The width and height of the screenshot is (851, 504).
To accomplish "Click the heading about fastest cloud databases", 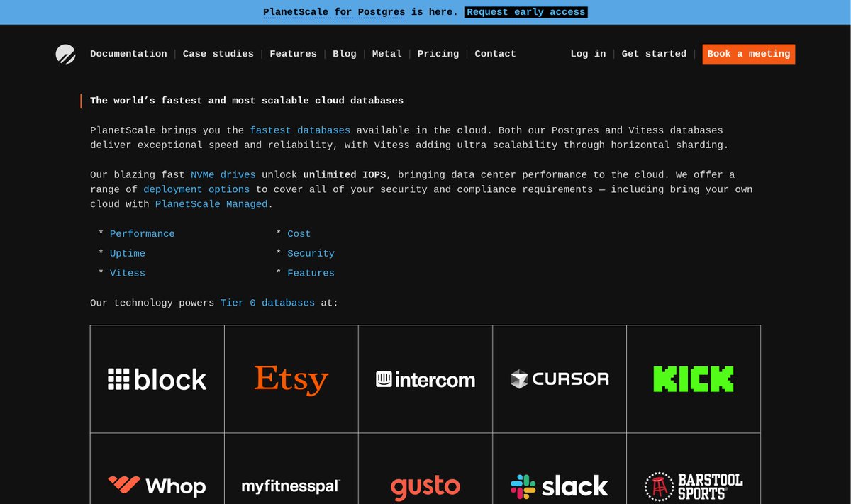I will tap(247, 101).
